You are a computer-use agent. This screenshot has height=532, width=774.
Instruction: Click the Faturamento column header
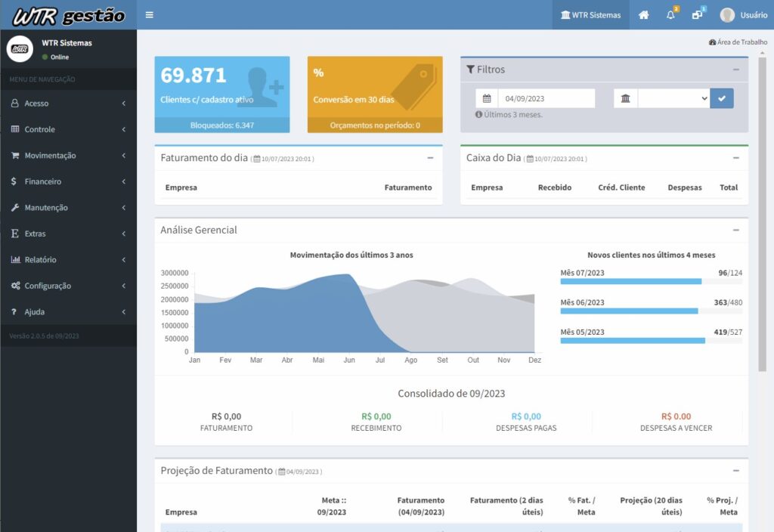click(408, 187)
